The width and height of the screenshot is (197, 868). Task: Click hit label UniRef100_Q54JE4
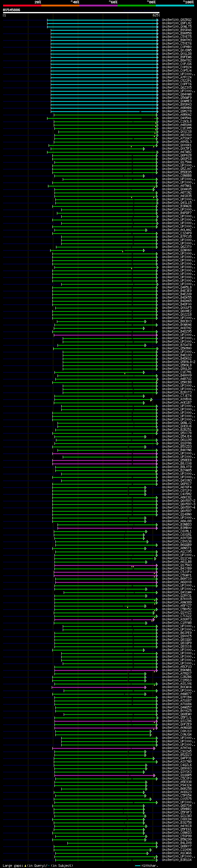coord(177,436)
